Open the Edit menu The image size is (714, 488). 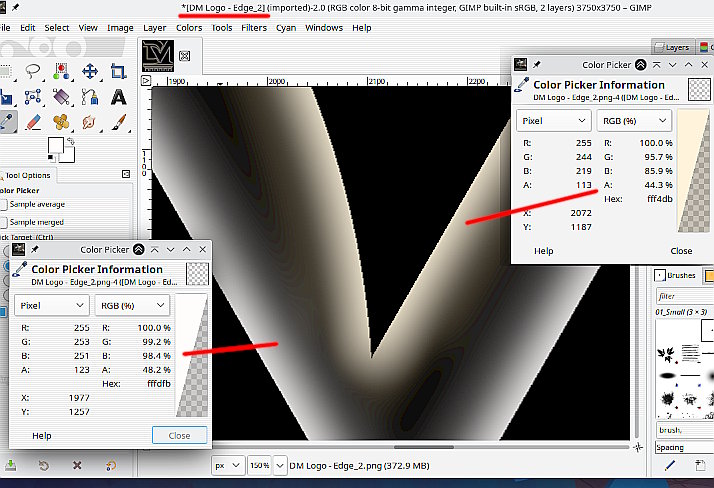pyautogui.click(x=27, y=28)
